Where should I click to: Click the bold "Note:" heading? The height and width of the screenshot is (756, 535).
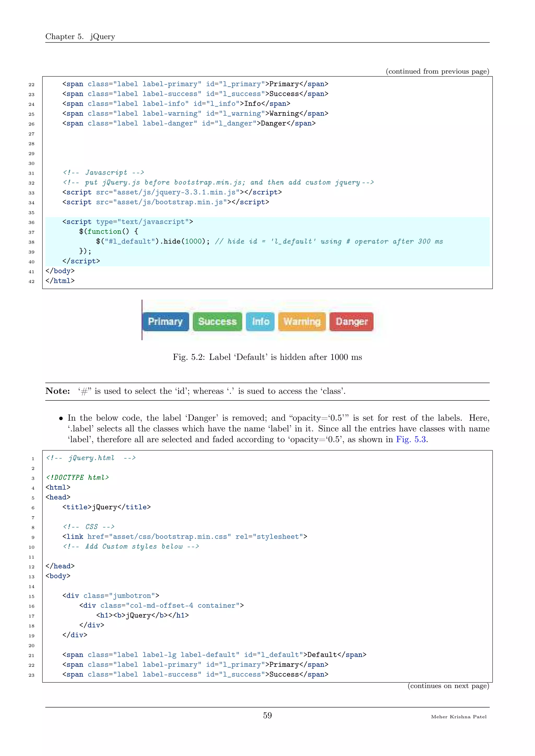[58, 391]
